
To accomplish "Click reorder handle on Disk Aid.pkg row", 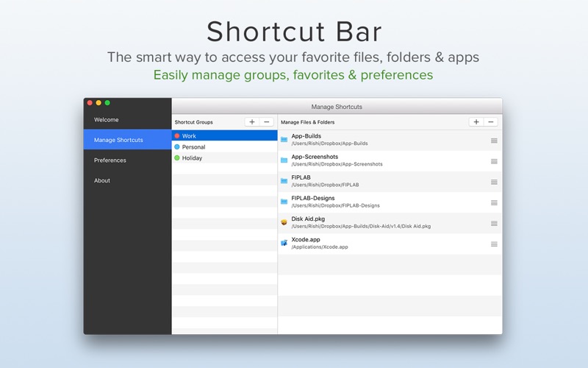I will coord(494,224).
